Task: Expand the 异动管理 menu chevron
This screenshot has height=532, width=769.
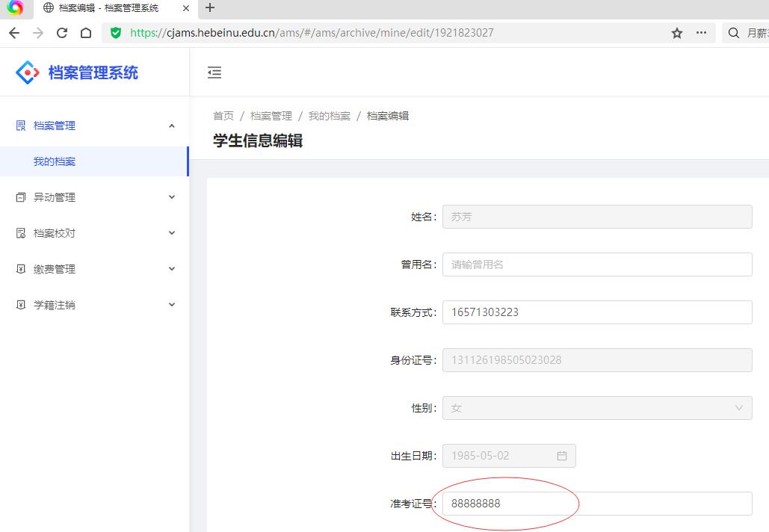Action: click(x=172, y=197)
